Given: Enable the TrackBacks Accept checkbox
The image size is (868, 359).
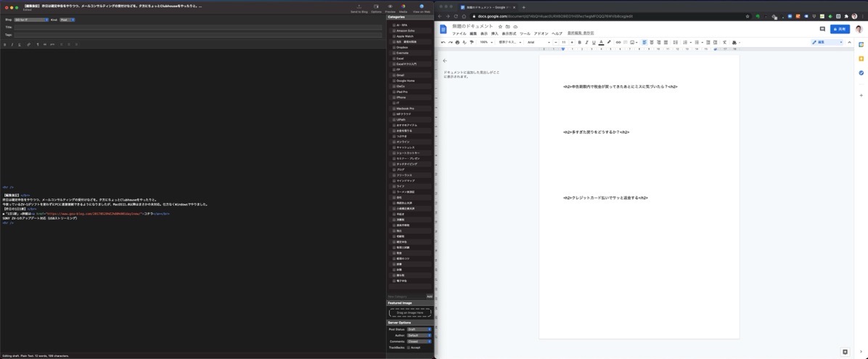Looking at the screenshot, I should pos(409,347).
